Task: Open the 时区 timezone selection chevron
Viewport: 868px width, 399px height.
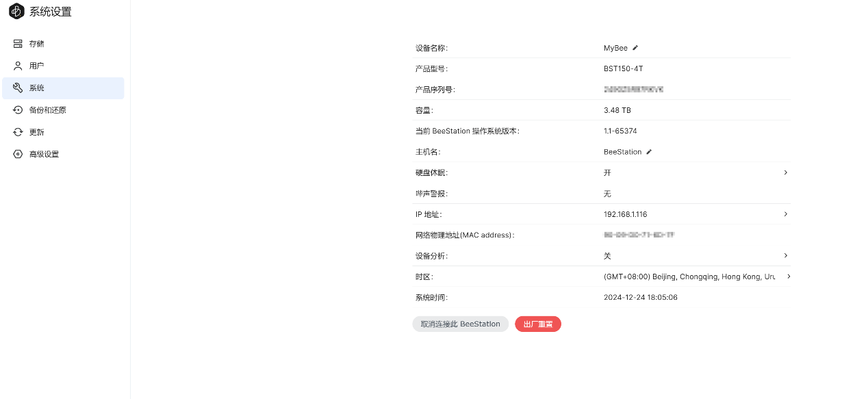Action: click(788, 276)
